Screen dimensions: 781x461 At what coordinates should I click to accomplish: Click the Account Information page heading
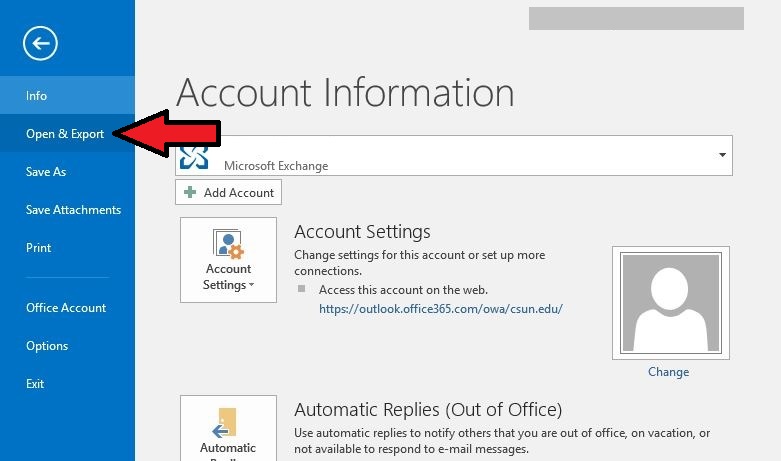point(345,93)
